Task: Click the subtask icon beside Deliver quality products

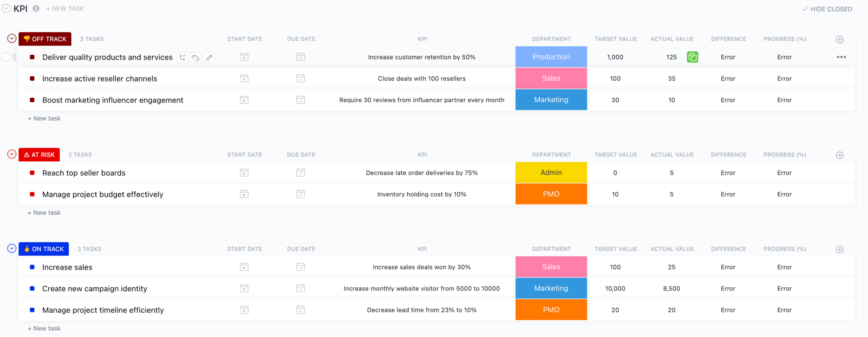Action: [x=182, y=57]
